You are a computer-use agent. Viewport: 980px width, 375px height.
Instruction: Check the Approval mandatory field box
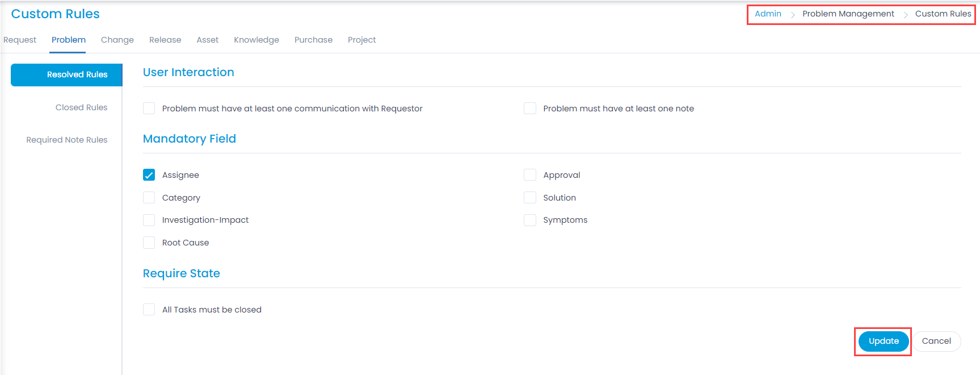point(530,175)
